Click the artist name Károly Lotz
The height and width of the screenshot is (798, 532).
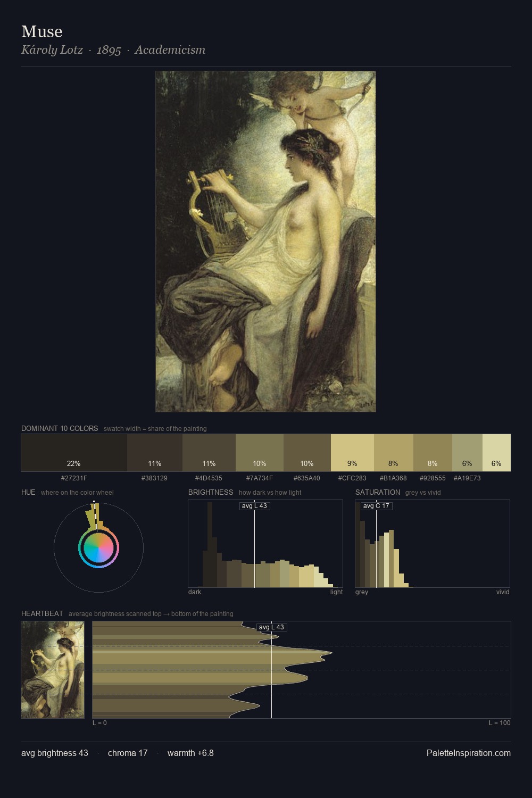(x=52, y=50)
